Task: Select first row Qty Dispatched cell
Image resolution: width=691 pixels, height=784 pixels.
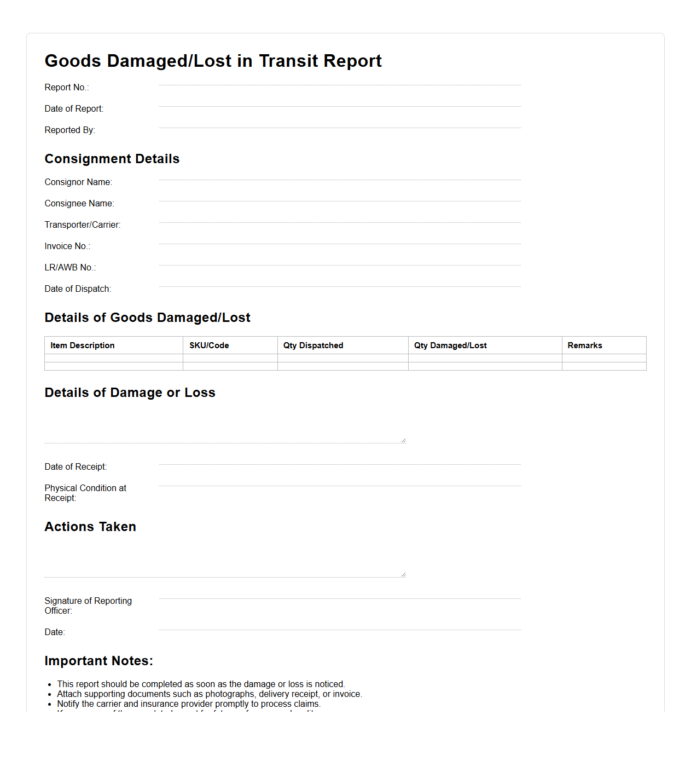Action: pos(342,358)
